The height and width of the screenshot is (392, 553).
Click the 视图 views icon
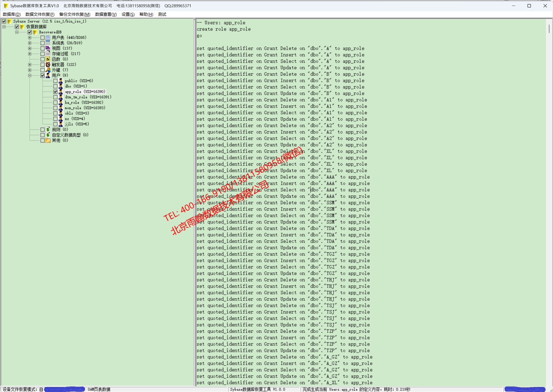[x=48, y=48]
